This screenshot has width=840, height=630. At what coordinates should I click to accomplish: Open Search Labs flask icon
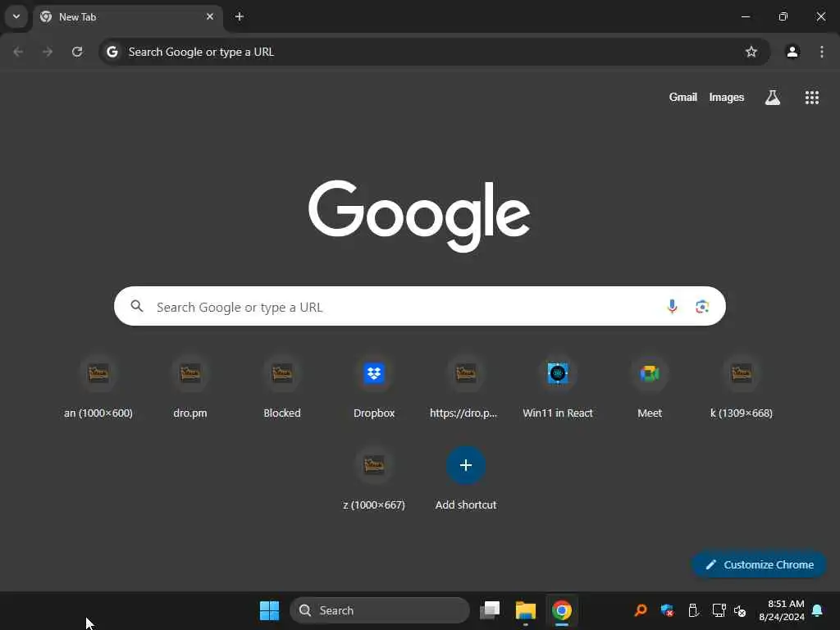tap(773, 98)
